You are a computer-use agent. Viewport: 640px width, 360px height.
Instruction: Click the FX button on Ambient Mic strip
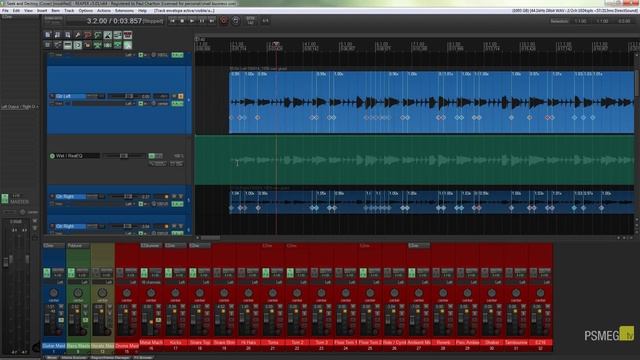(x=412, y=272)
